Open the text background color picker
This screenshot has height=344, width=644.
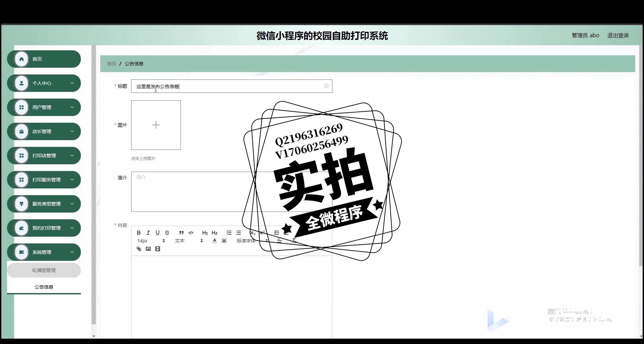224,241
